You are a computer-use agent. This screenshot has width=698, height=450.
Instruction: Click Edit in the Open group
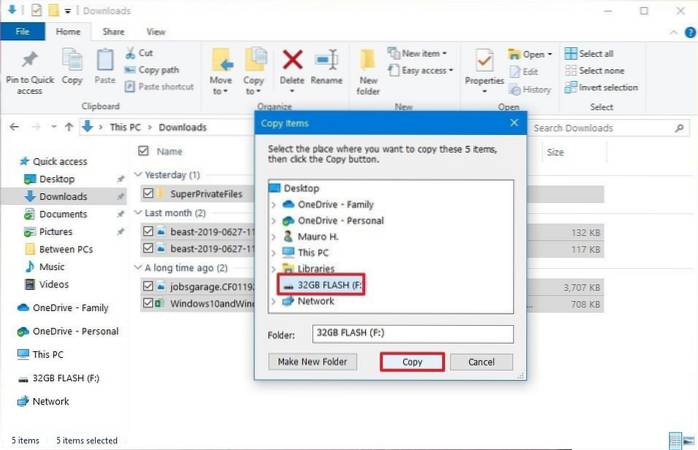[524, 72]
